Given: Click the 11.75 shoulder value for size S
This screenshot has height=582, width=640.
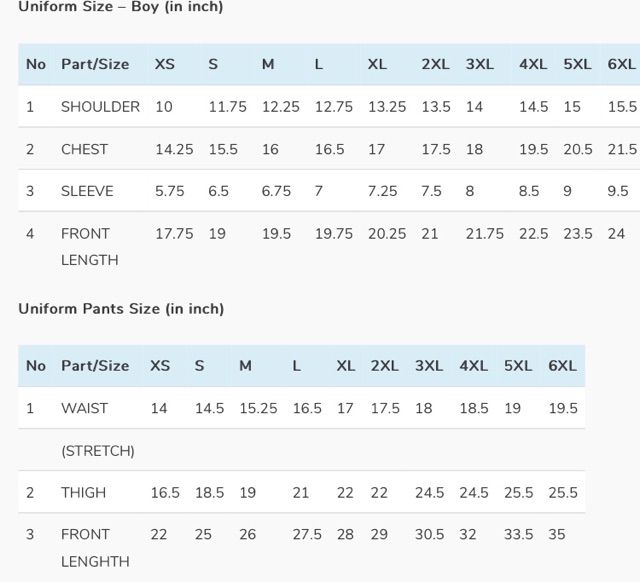Looking at the screenshot, I should pyautogui.click(x=227, y=107).
